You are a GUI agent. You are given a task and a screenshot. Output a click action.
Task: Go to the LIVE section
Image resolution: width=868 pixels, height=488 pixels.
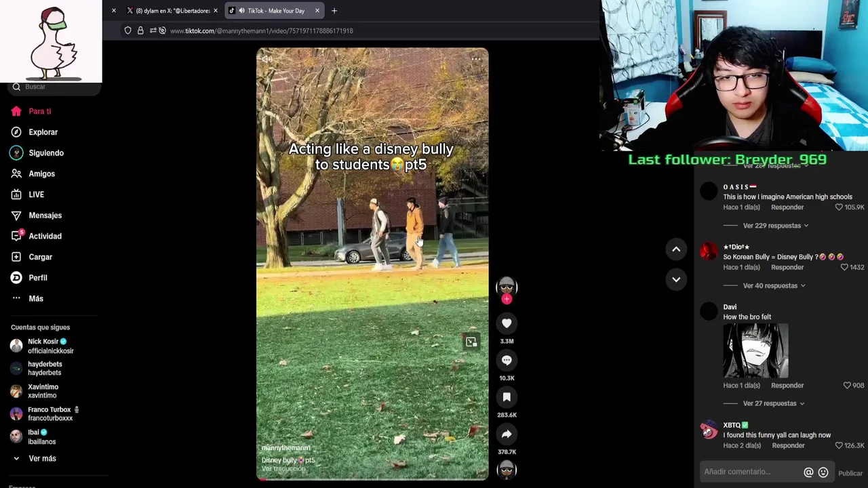point(36,195)
